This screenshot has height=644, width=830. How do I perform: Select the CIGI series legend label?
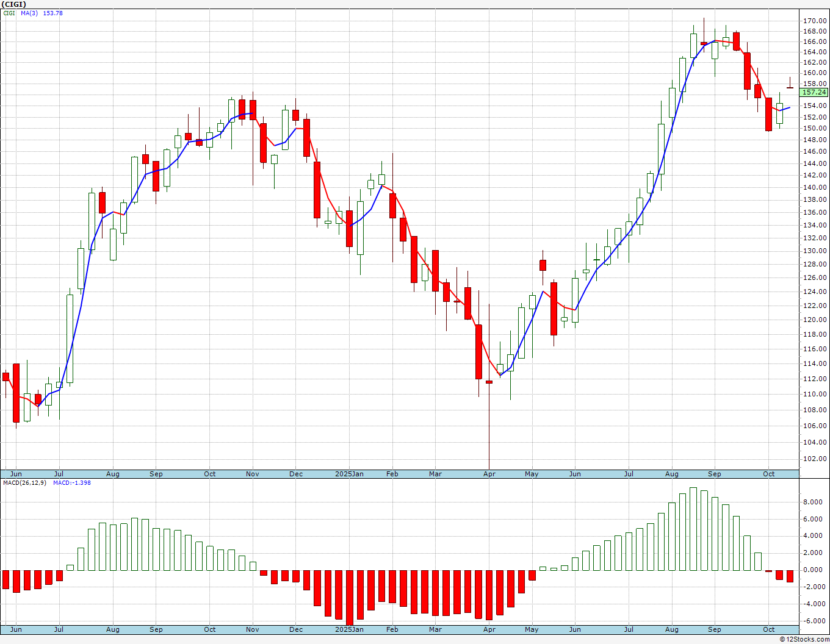10,13
